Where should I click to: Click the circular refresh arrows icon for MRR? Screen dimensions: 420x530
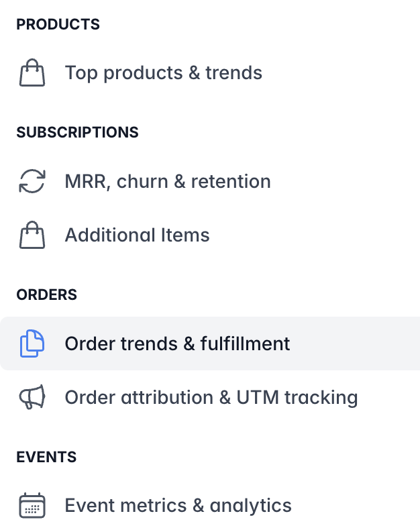32,181
